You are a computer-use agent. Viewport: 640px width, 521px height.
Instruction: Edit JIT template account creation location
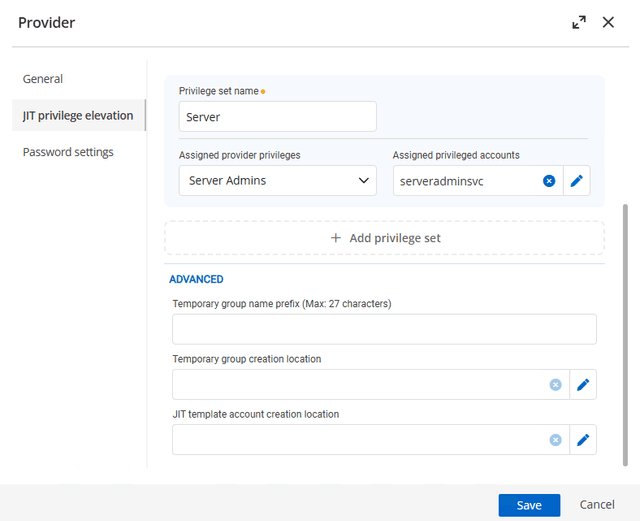pyautogui.click(x=583, y=440)
